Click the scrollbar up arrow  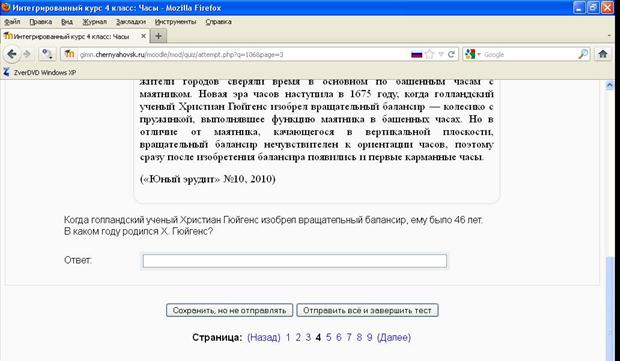coord(609,85)
